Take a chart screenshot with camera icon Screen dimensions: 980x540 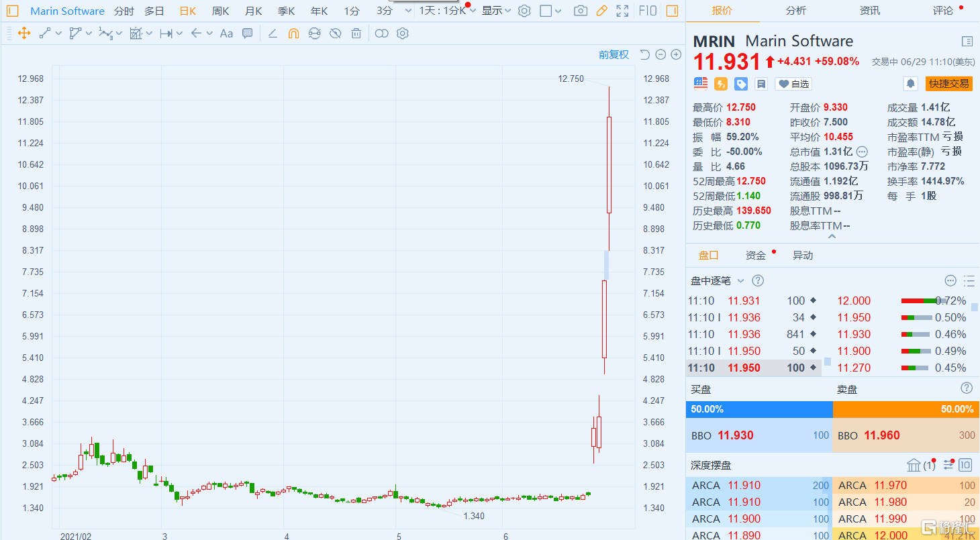pyautogui.click(x=581, y=11)
